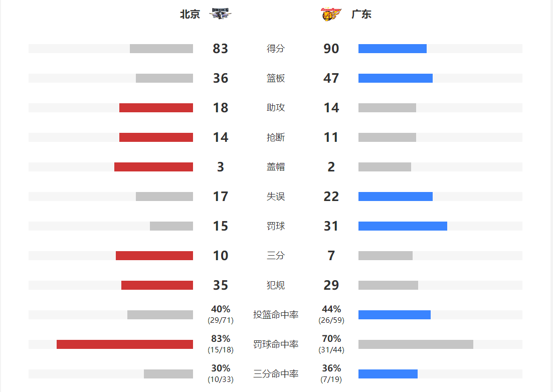
Task: Click Guangdong's 44% (26/59) shooting value
Action: (x=331, y=314)
